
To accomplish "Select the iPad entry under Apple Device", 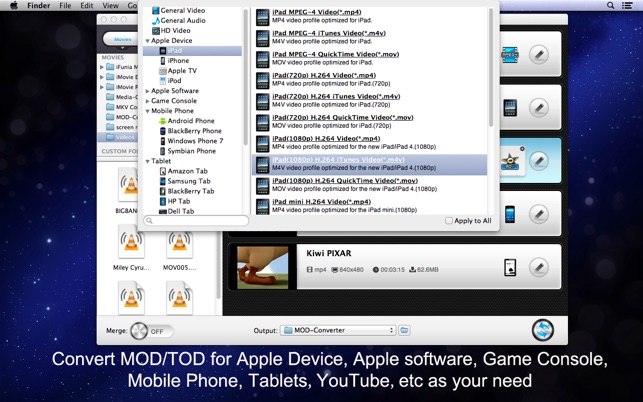I will pos(192,51).
